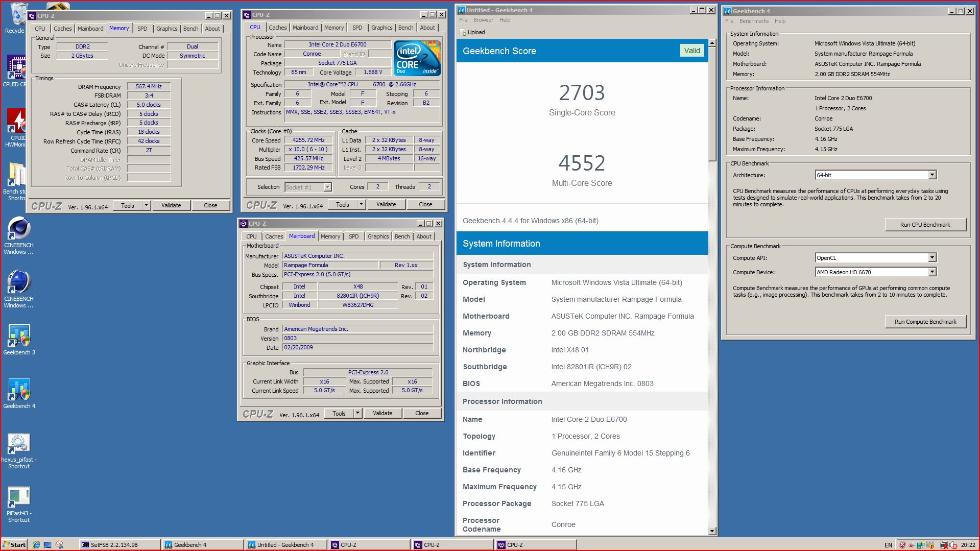Click the Multi-Core Score 4552 value
This screenshot has height=551, width=980.
(582, 163)
